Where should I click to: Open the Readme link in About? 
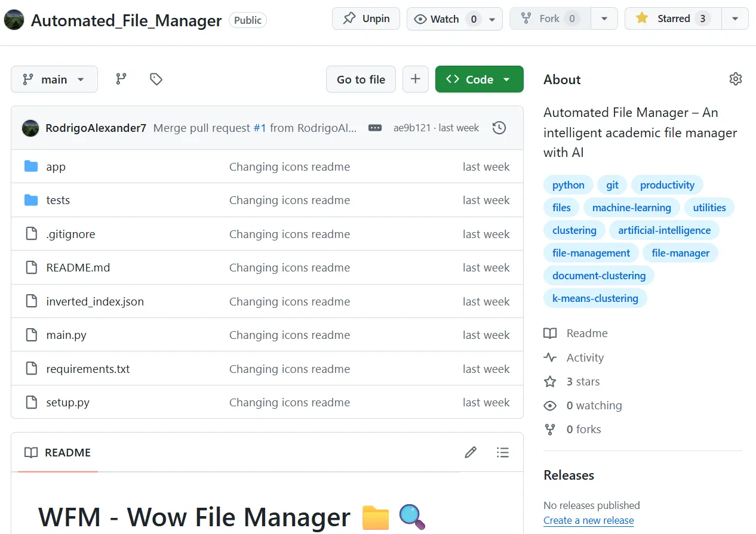coord(587,334)
